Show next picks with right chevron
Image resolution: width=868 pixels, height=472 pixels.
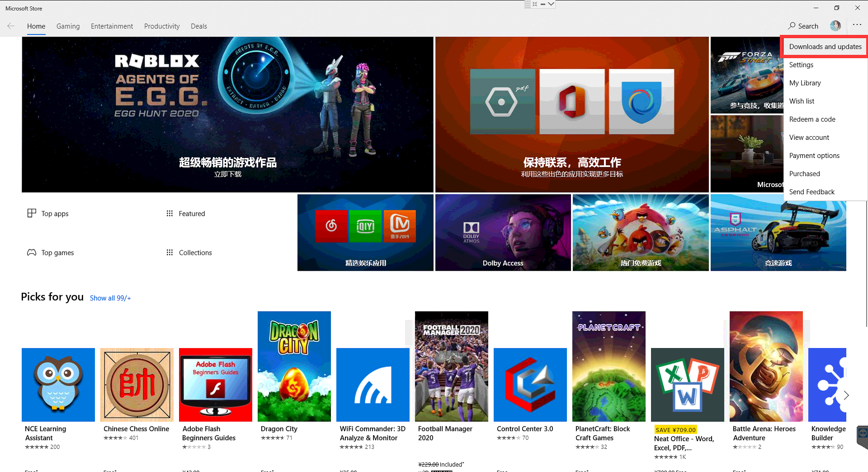tap(846, 395)
